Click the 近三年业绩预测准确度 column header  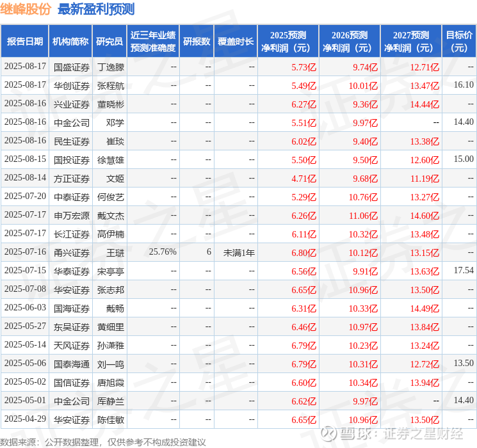(153, 42)
